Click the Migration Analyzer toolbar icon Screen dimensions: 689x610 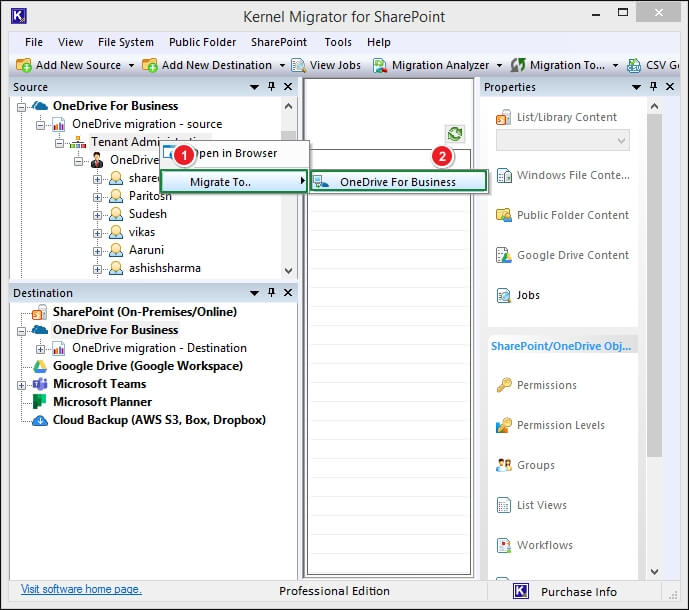click(x=380, y=65)
